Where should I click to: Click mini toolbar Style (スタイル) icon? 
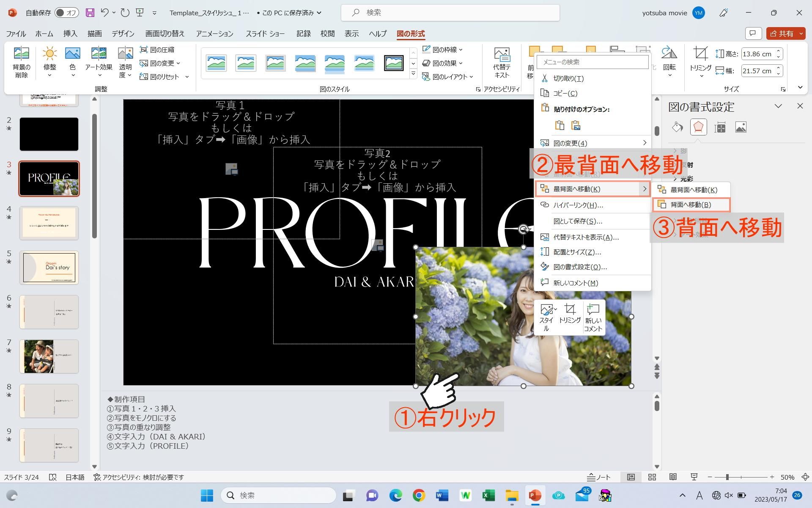546,317
